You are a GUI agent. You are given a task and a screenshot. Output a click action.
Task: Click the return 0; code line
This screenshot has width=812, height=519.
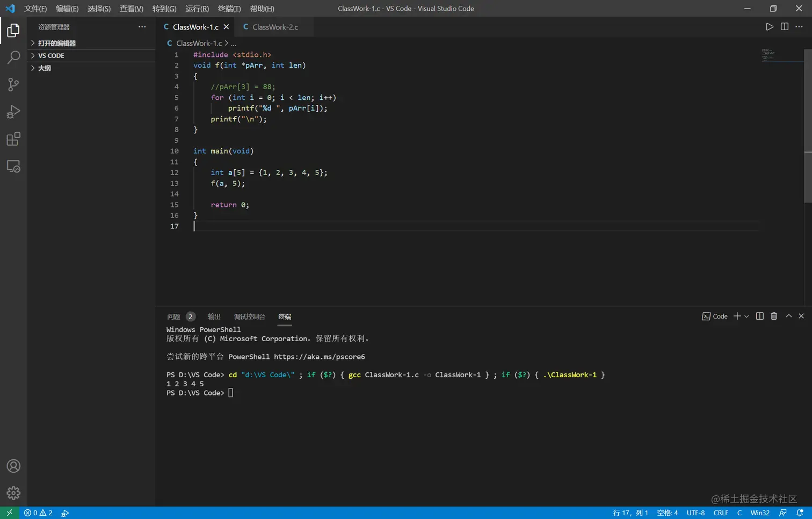click(x=230, y=205)
